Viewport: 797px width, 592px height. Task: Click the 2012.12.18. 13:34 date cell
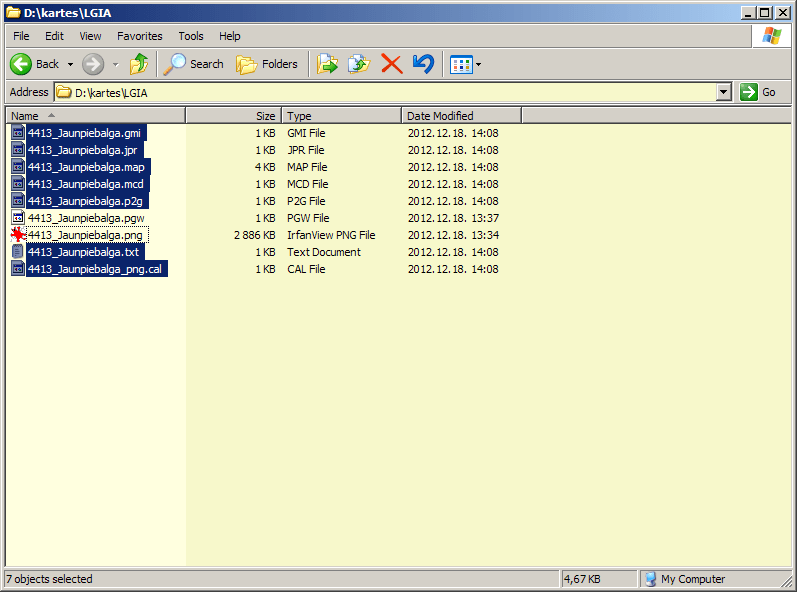click(453, 235)
